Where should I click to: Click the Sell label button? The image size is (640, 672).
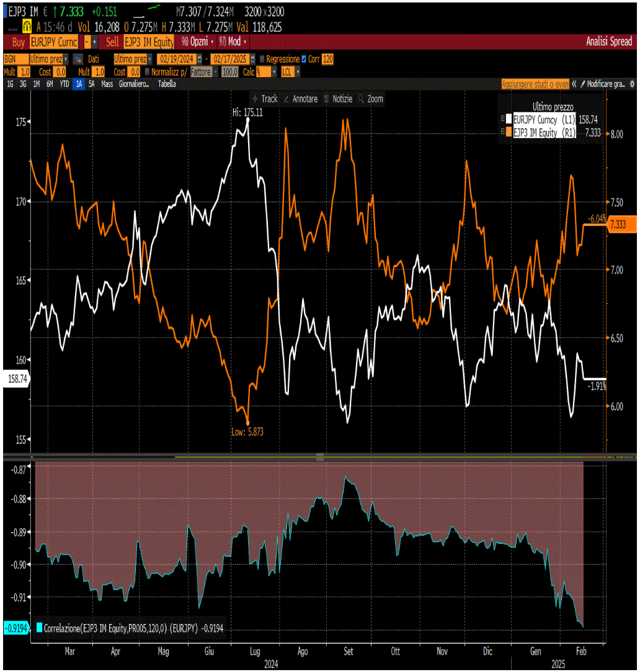pos(112,42)
